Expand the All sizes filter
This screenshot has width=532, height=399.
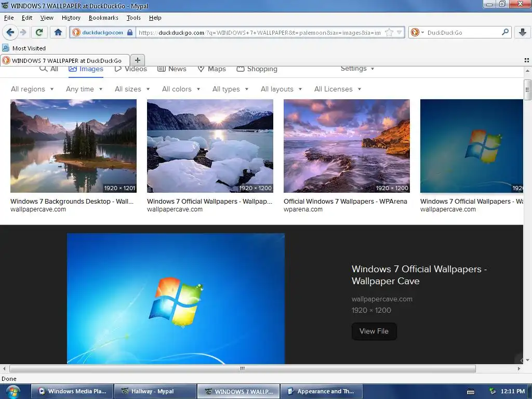click(132, 89)
